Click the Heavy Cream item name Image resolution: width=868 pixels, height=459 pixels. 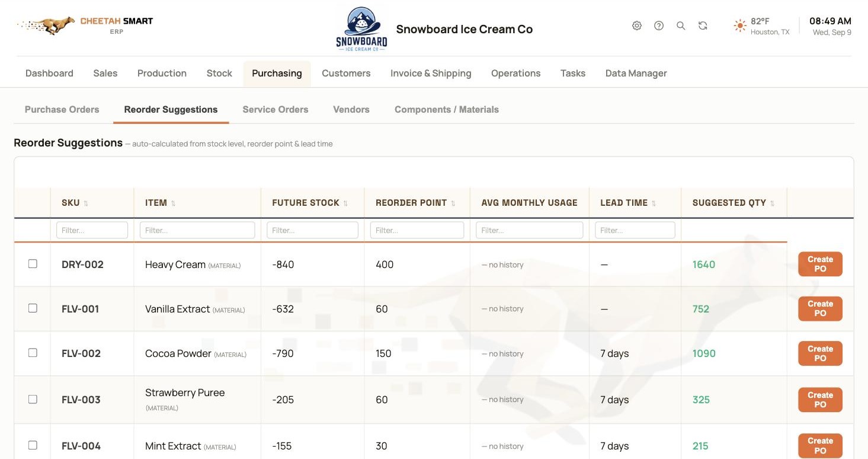(x=175, y=264)
